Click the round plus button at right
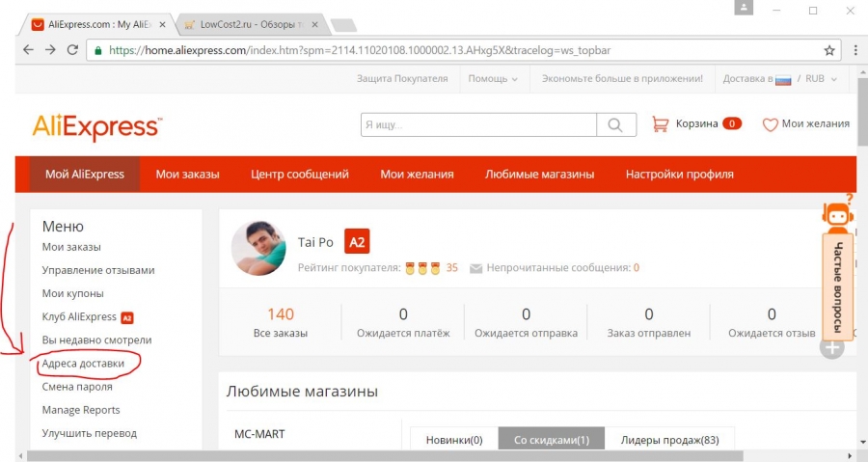Screen dimensions: 868x462 [x=832, y=347]
